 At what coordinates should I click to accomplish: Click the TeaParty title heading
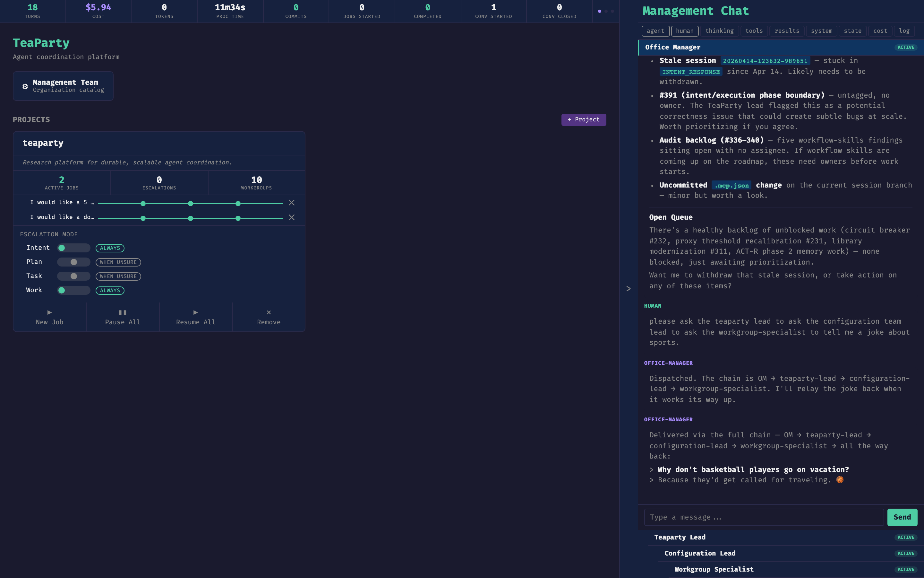41,43
